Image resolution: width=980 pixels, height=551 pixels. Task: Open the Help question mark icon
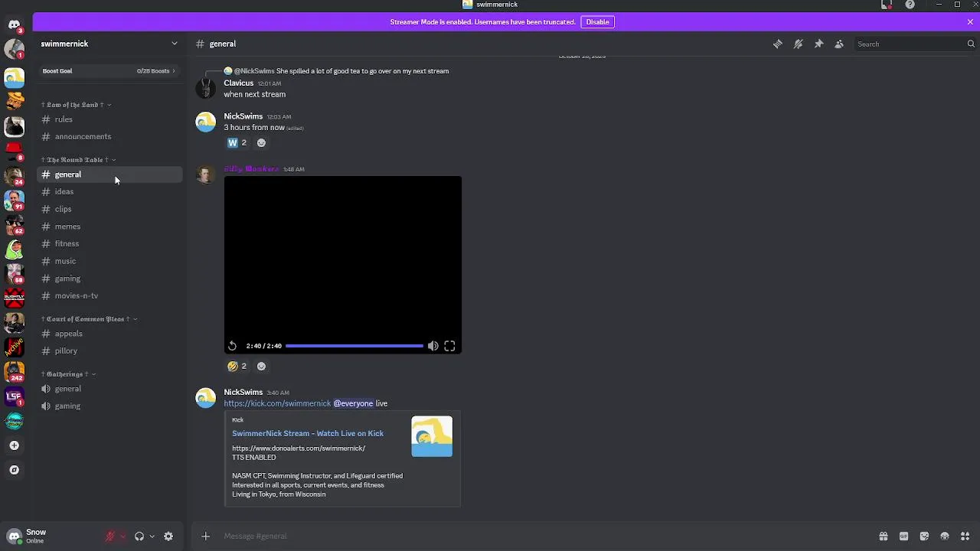pyautogui.click(x=910, y=5)
